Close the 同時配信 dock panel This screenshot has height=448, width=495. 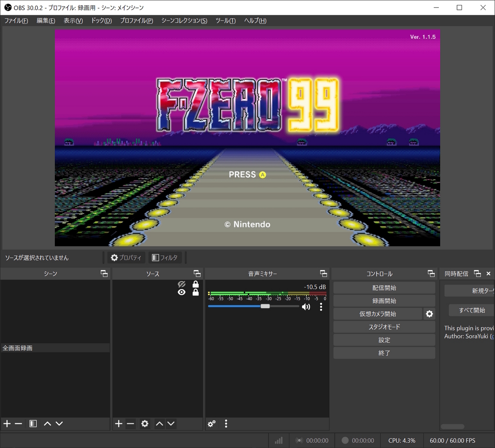click(x=488, y=274)
